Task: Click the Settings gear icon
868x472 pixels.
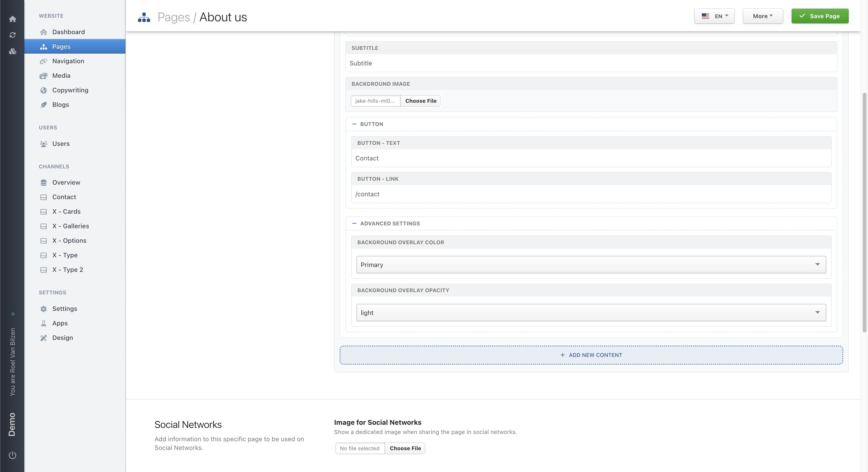Action: (x=44, y=308)
